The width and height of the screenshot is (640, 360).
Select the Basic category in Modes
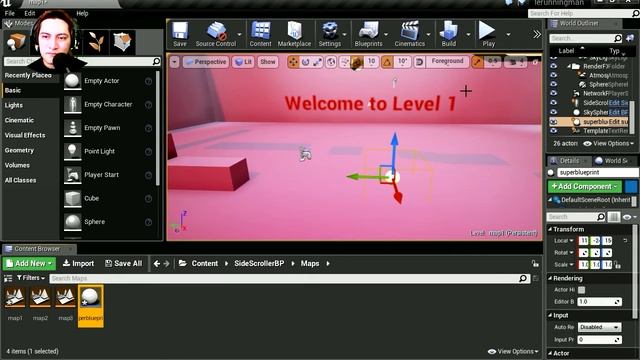click(x=13, y=90)
